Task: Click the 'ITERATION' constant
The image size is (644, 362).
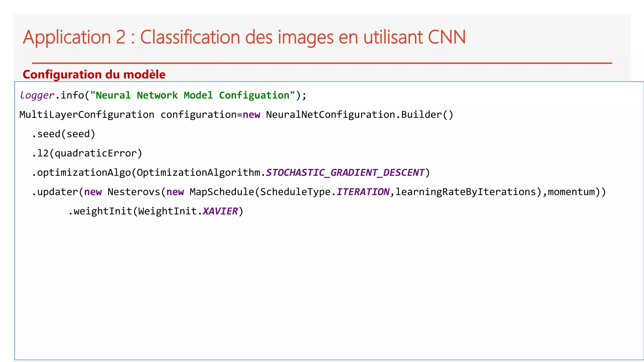Action: (x=363, y=192)
